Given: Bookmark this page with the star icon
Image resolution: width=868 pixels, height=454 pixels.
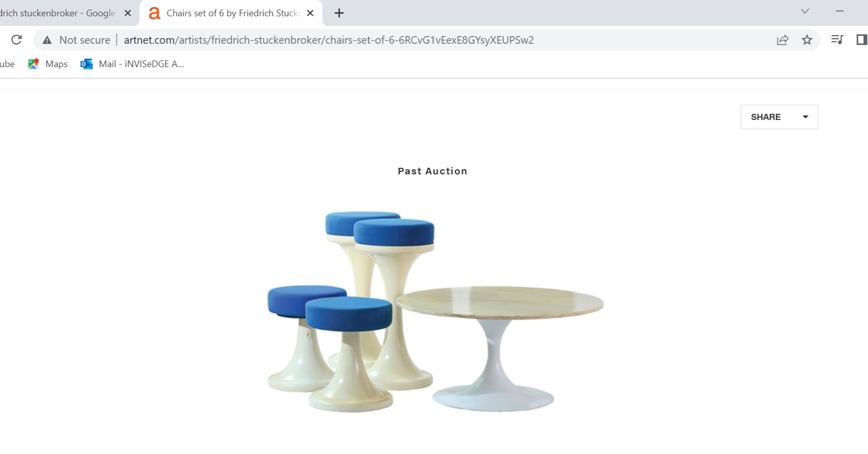Looking at the screenshot, I should 807,40.
